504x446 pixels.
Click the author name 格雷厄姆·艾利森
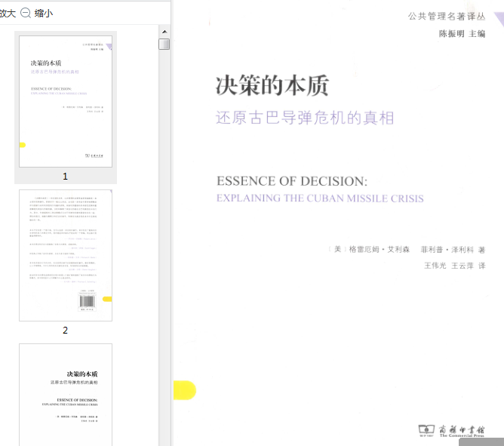(x=380, y=249)
